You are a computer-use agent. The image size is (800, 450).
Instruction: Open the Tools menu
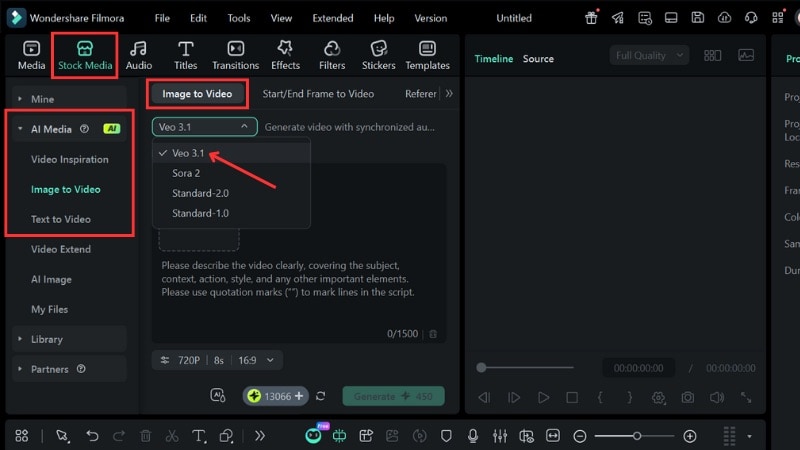[238, 18]
